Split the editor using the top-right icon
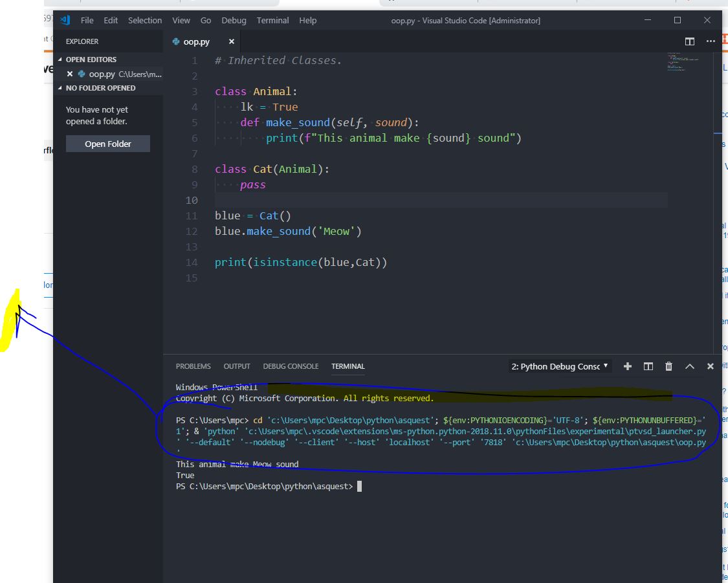728x583 pixels. pos(689,41)
